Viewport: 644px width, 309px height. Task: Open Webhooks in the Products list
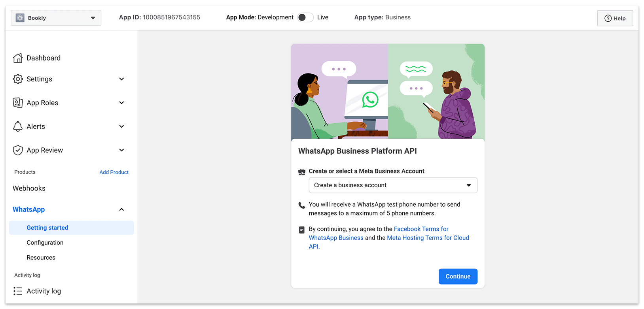point(29,188)
